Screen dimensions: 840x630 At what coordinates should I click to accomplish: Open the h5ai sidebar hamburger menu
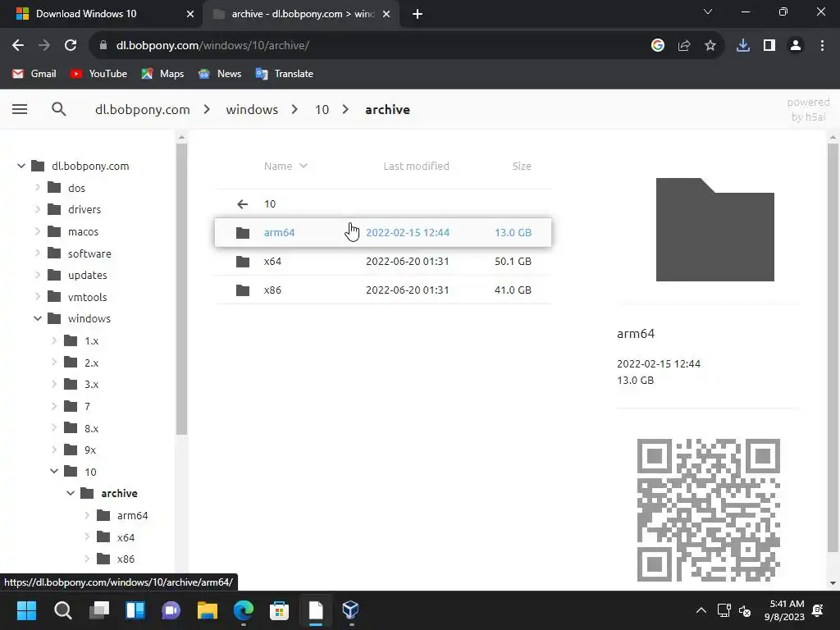tap(20, 109)
